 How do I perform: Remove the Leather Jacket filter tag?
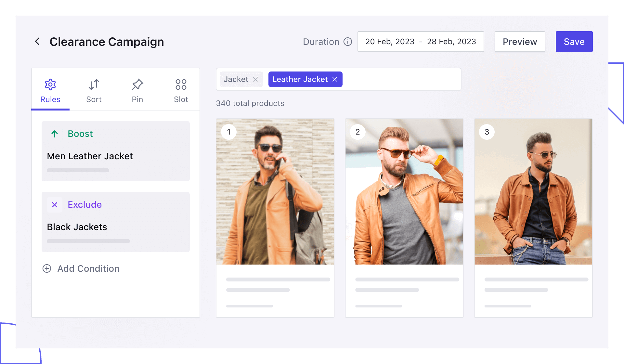pos(336,79)
